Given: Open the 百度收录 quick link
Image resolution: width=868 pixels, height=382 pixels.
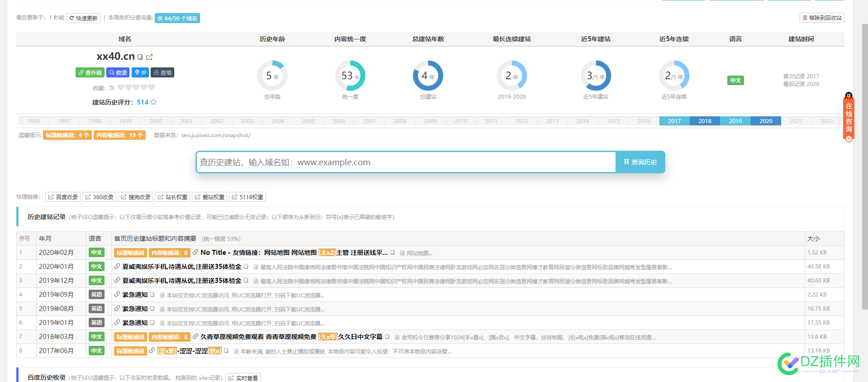Looking at the screenshot, I should click(63, 197).
